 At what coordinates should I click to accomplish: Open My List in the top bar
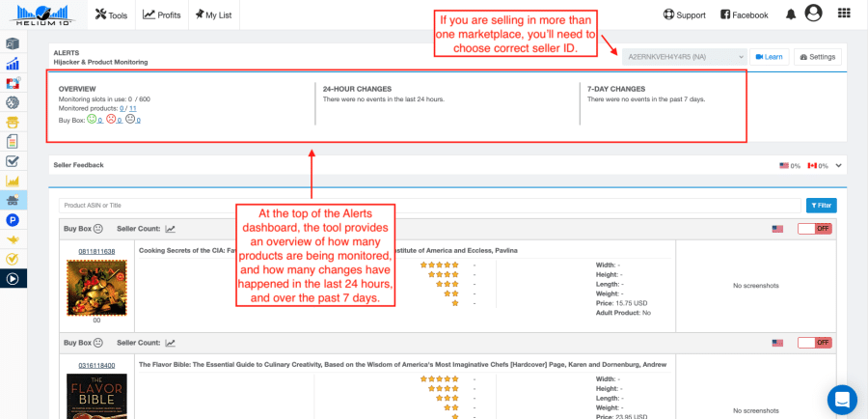click(x=213, y=15)
